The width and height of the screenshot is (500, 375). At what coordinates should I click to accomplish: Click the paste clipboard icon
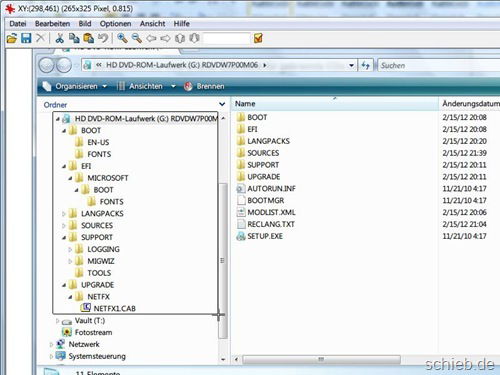88,38
